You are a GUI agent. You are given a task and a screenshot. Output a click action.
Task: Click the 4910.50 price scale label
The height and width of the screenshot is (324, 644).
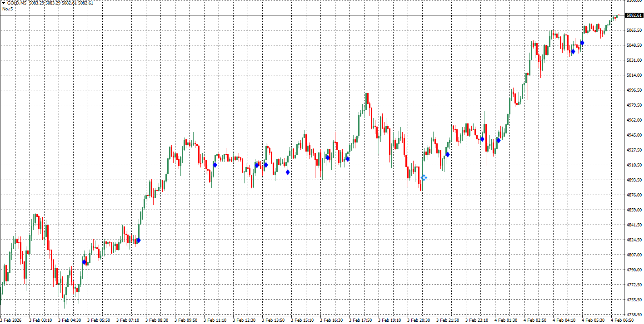coord(634,165)
